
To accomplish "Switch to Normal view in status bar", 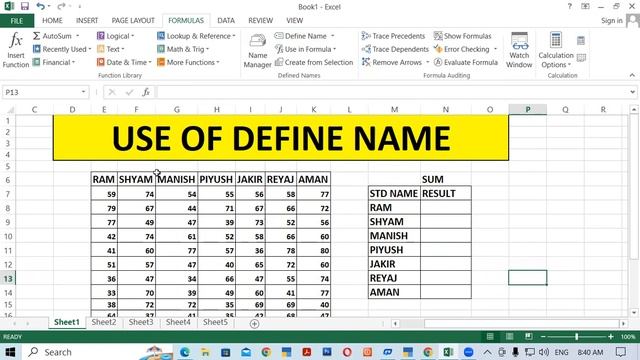I will coord(490,336).
